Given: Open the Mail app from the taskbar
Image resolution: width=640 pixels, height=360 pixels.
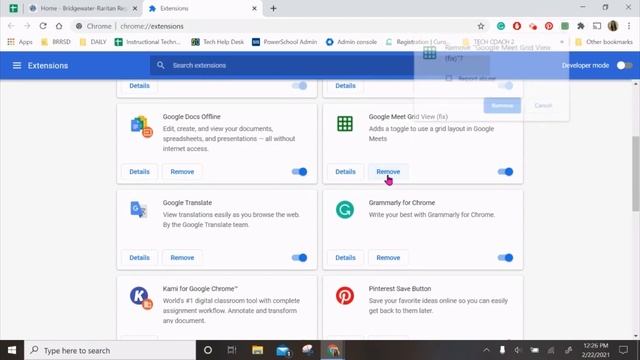Looking at the screenshot, I should (x=283, y=350).
